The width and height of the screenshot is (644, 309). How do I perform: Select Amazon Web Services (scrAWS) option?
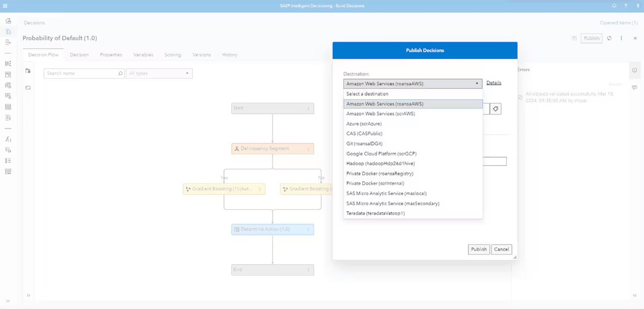tap(413, 114)
